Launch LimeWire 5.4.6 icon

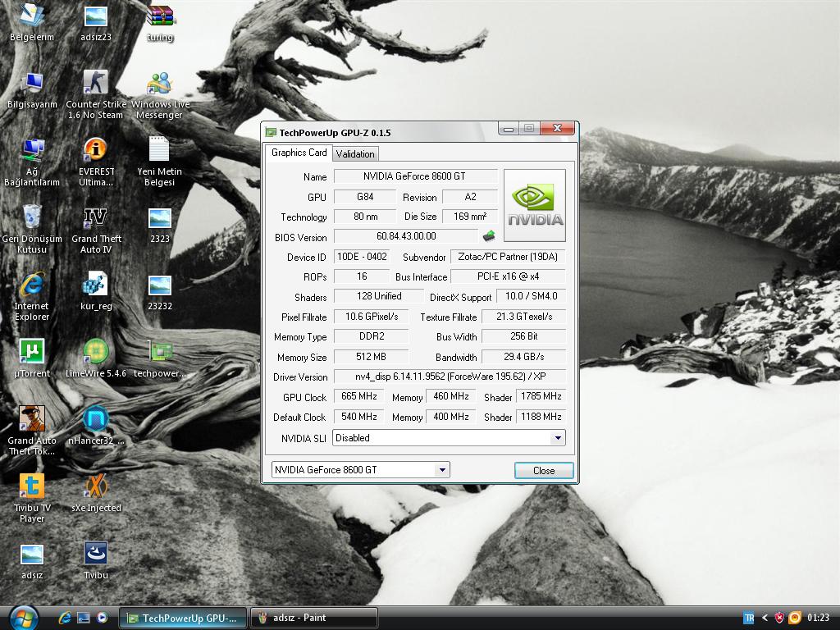(x=96, y=359)
